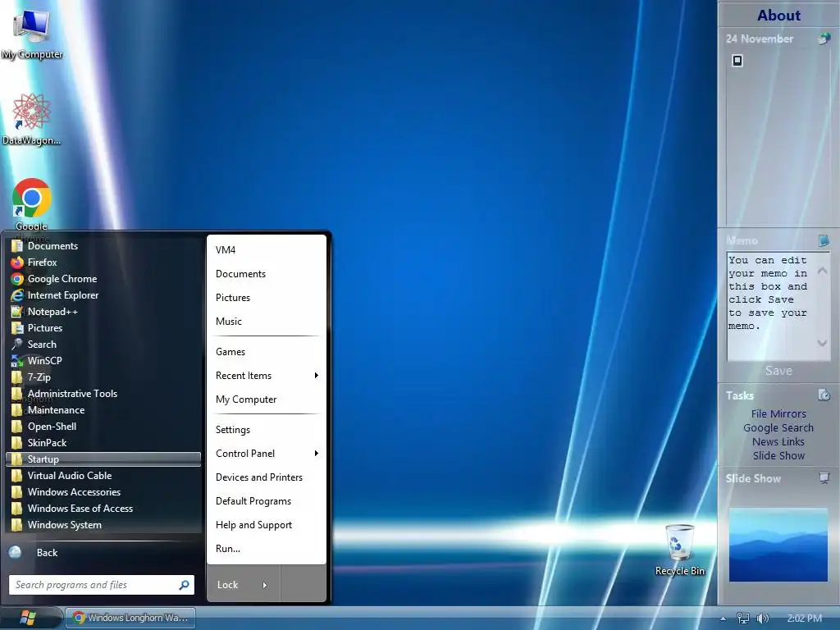Open the Run... dialog
The image size is (840, 630).
tap(267, 549)
